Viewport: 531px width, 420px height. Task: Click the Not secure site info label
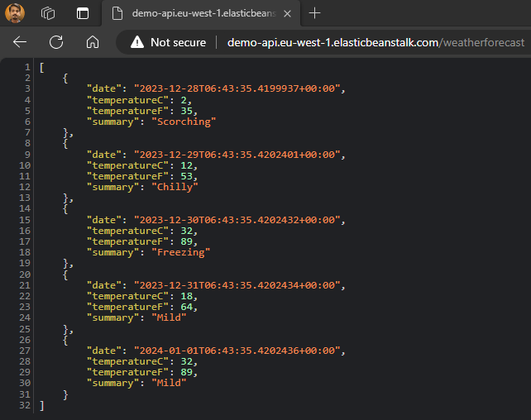[178, 42]
